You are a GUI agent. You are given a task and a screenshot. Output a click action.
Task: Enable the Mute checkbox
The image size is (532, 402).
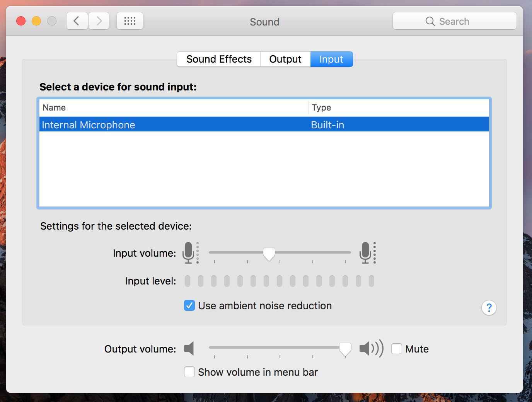(397, 349)
